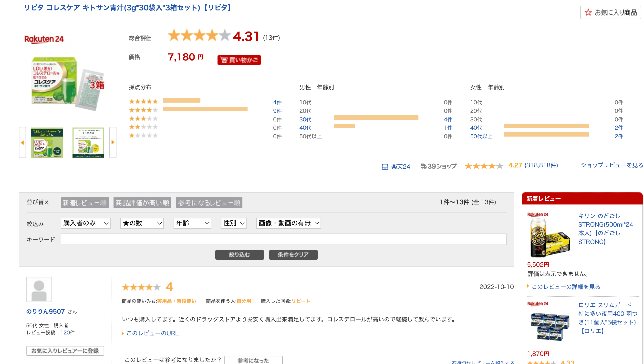Screen dimensions: 644x364
Task: Open the 性別 gender filter dropdown
Action: (x=233, y=223)
